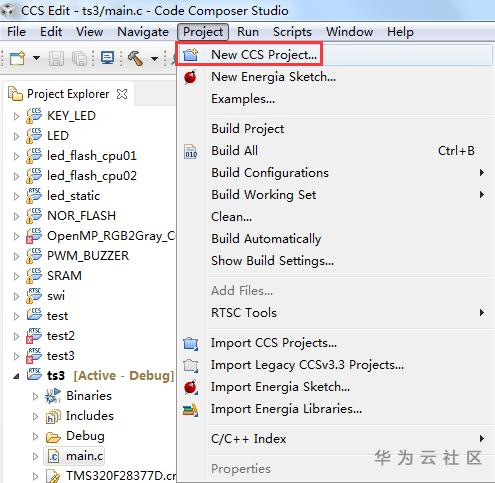Open the Edit menu
The image size is (495, 483).
51,32
